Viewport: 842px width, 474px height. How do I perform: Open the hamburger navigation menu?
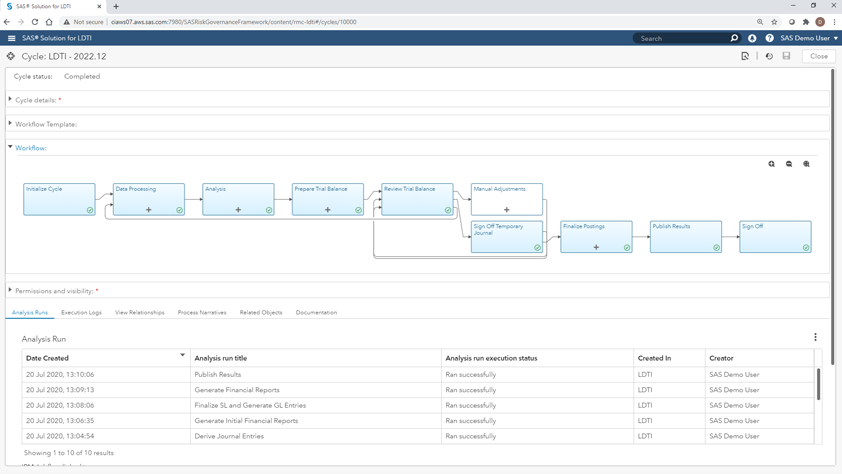(11, 38)
